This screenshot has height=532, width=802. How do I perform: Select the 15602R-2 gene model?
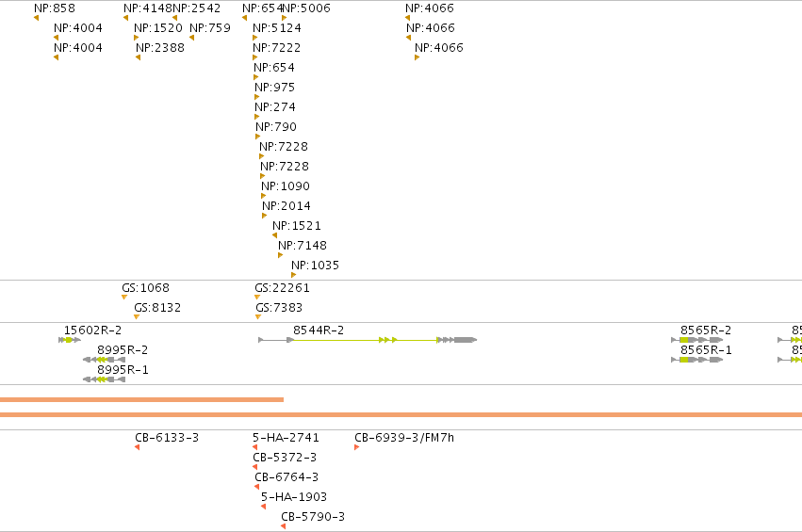(x=70, y=340)
